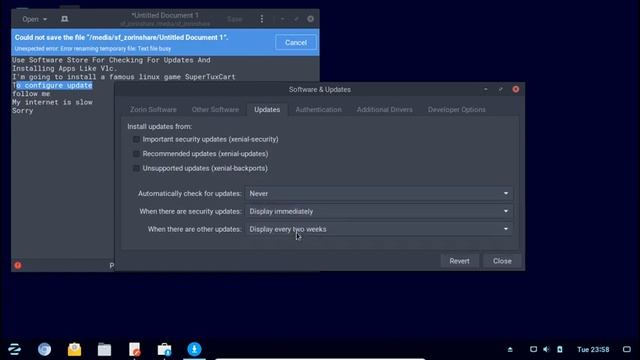The height and width of the screenshot is (360, 640).
Task: Switch to text editor taskbar icon
Action: (134, 349)
